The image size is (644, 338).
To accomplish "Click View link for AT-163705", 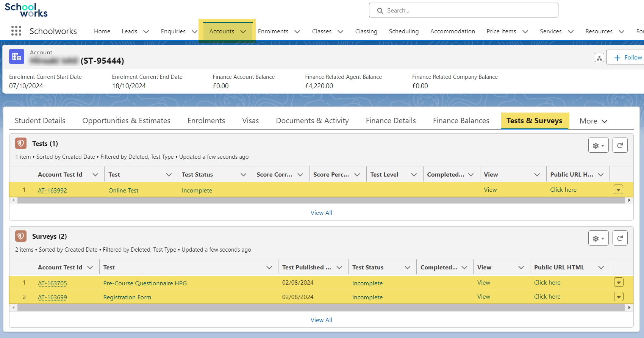I will tap(484, 282).
